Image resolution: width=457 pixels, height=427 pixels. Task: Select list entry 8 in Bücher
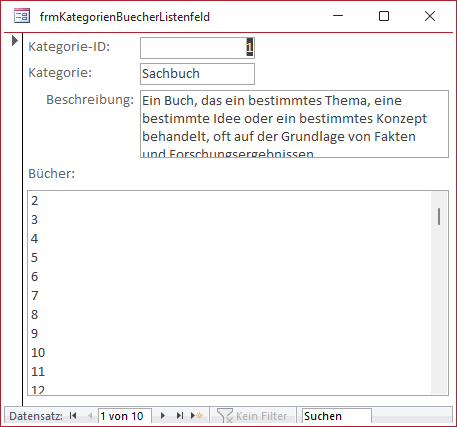pyautogui.click(x=229, y=315)
